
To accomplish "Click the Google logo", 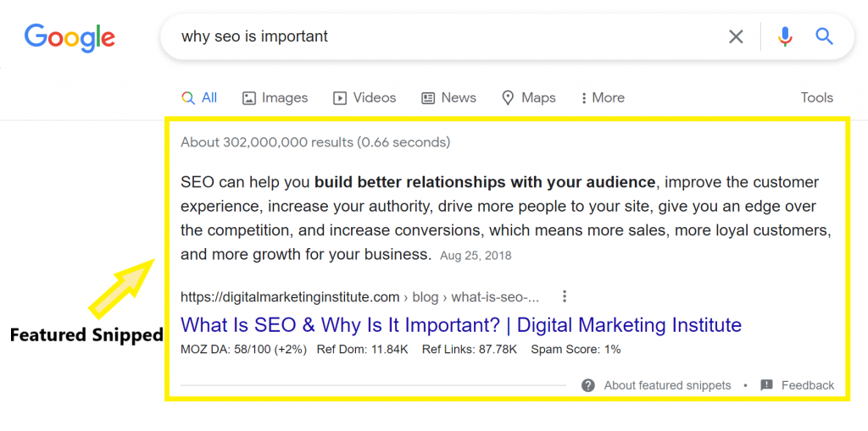I will [70, 37].
